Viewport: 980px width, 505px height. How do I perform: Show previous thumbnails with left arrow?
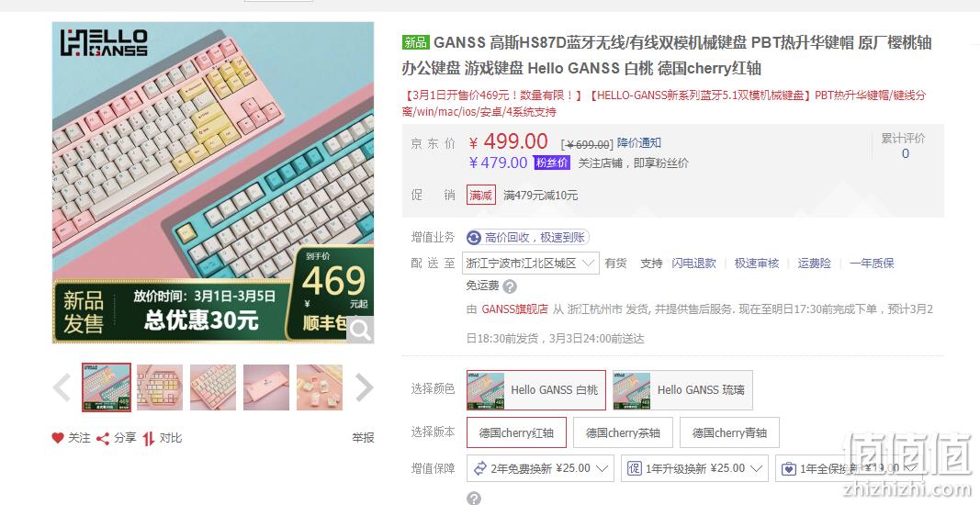(x=62, y=387)
